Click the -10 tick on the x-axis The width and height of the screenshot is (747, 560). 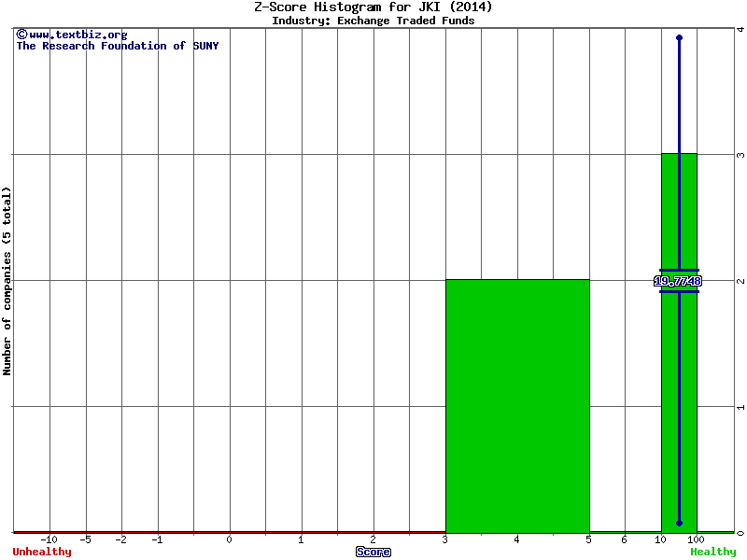[x=49, y=539]
